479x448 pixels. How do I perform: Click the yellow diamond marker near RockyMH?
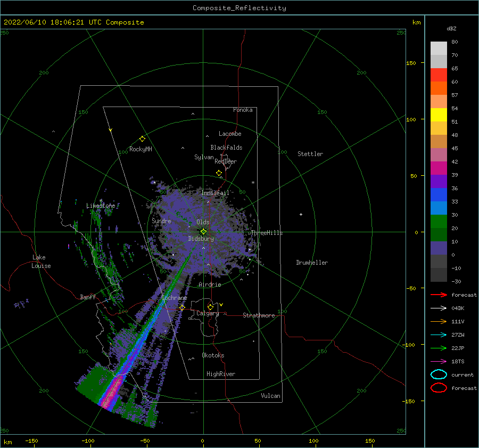[x=142, y=139]
